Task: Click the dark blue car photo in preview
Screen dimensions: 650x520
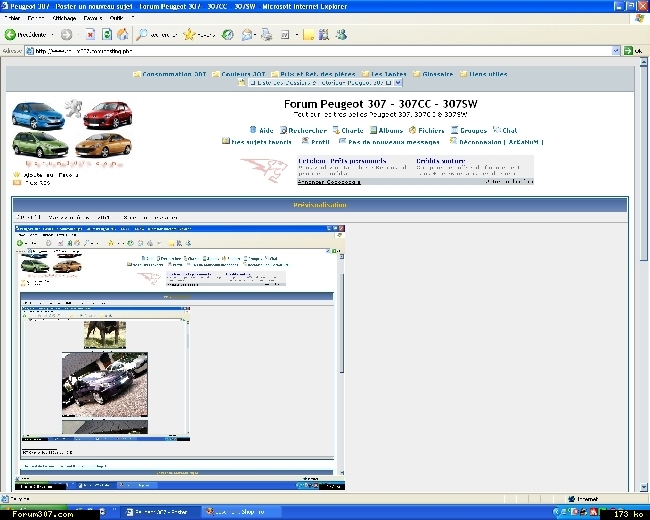Action: click(105, 384)
